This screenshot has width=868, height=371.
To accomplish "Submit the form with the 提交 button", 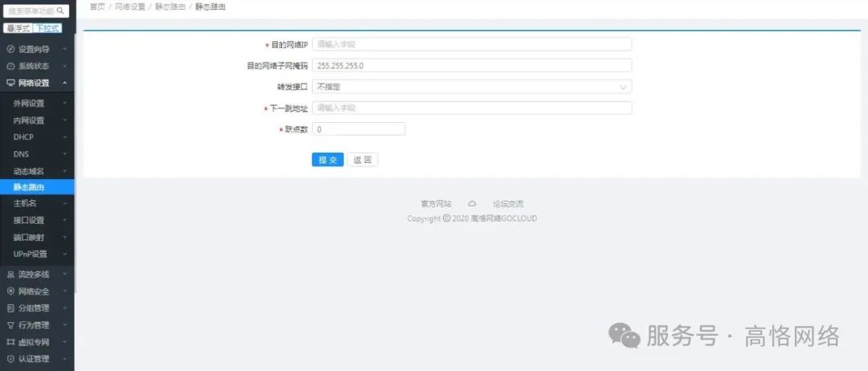I will tap(328, 160).
